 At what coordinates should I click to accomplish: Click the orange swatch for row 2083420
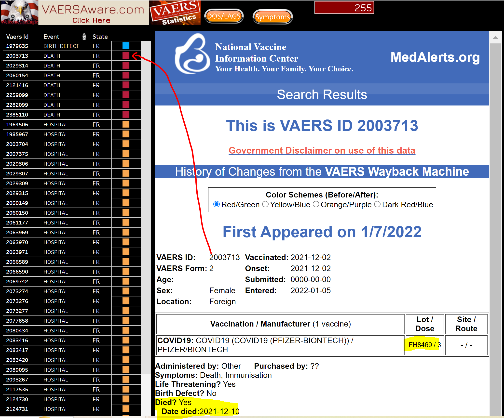[x=126, y=360]
